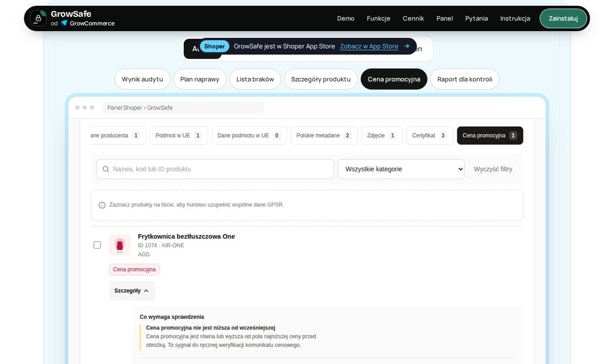
Task: Click the Panel Shoper › GrowSafe address bar
Action: pos(183,107)
